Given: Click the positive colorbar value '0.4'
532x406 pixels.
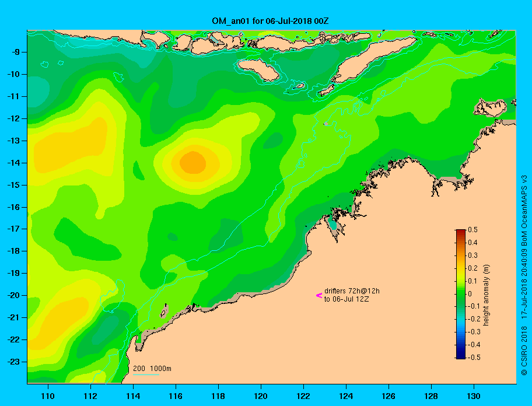Looking at the screenshot, I should [473, 243].
